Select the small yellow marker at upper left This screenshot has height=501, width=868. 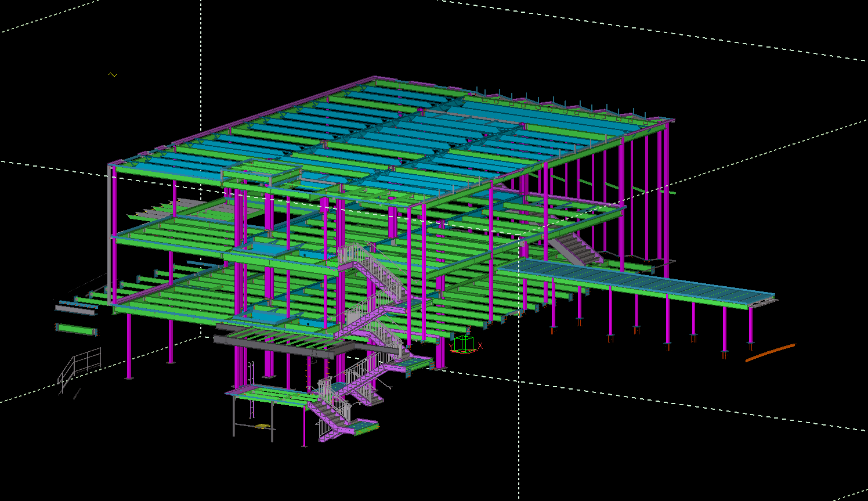tap(113, 75)
